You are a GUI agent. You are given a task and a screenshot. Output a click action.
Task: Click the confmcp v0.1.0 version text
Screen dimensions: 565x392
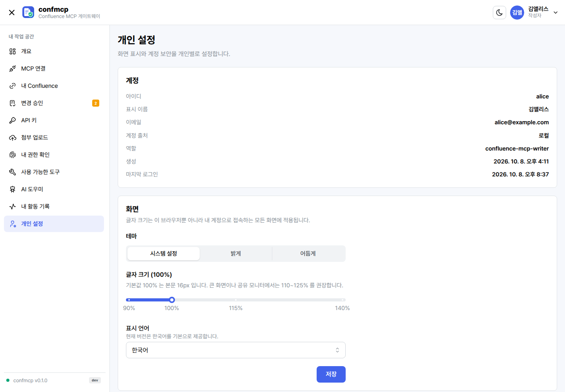[x=30, y=381]
